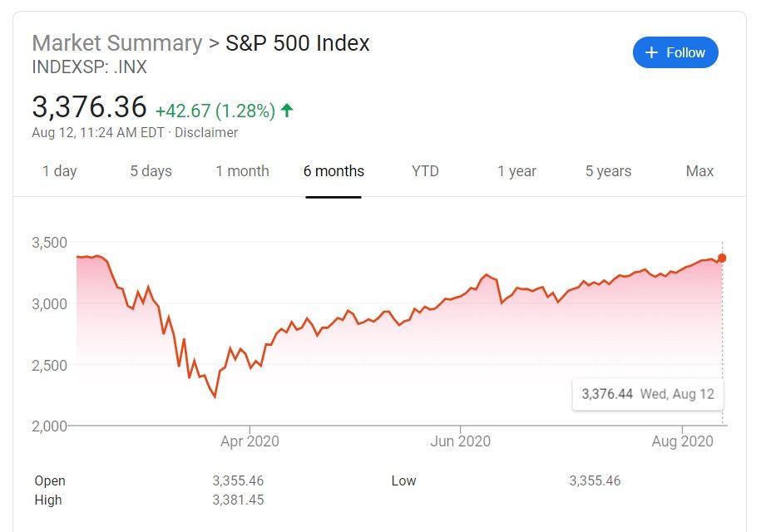Click the Follow button with plus icon
The height and width of the screenshot is (532, 766).
tap(675, 52)
